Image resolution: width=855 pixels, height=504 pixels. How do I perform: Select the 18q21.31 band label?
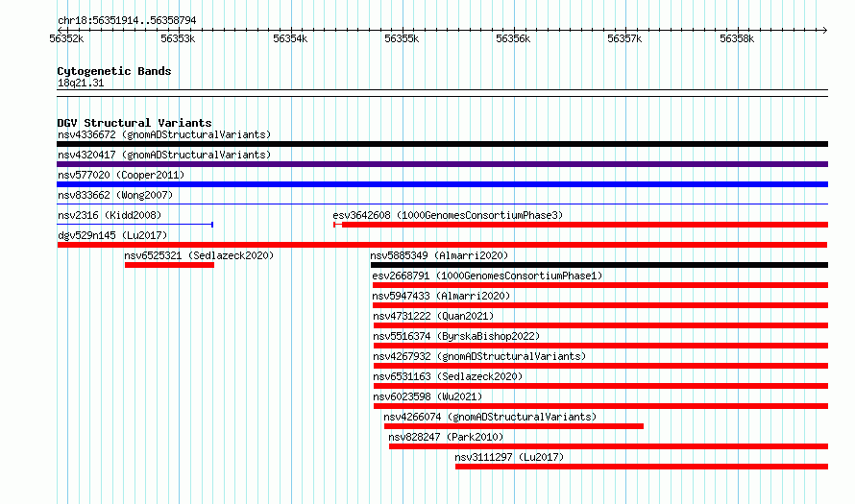81,84
